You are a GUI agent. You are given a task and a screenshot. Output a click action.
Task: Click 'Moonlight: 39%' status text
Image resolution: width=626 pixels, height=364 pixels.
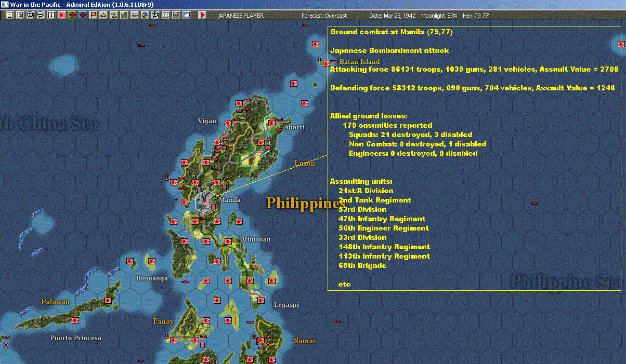tap(439, 16)
